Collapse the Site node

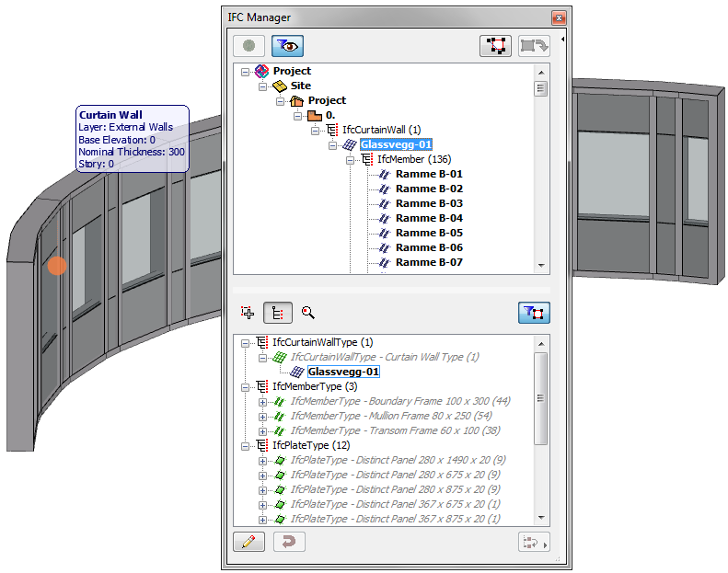point(263,86)
